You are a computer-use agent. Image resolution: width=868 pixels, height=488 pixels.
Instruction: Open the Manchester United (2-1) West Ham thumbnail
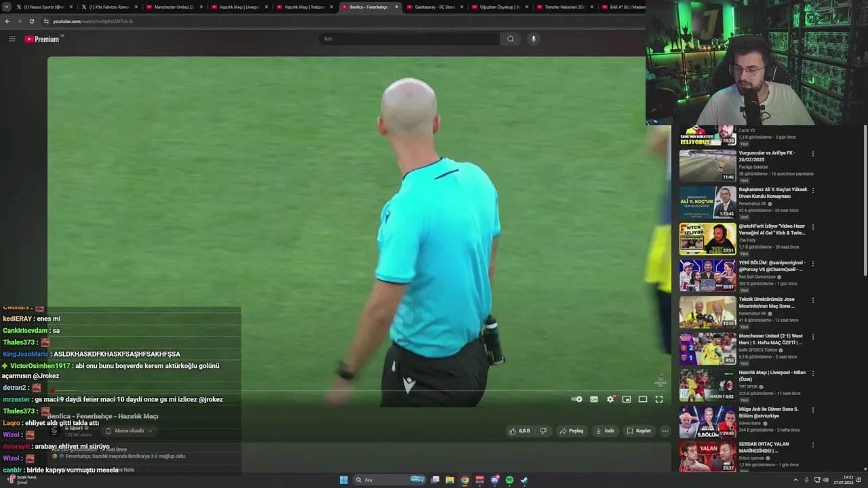tap(707, 348)
